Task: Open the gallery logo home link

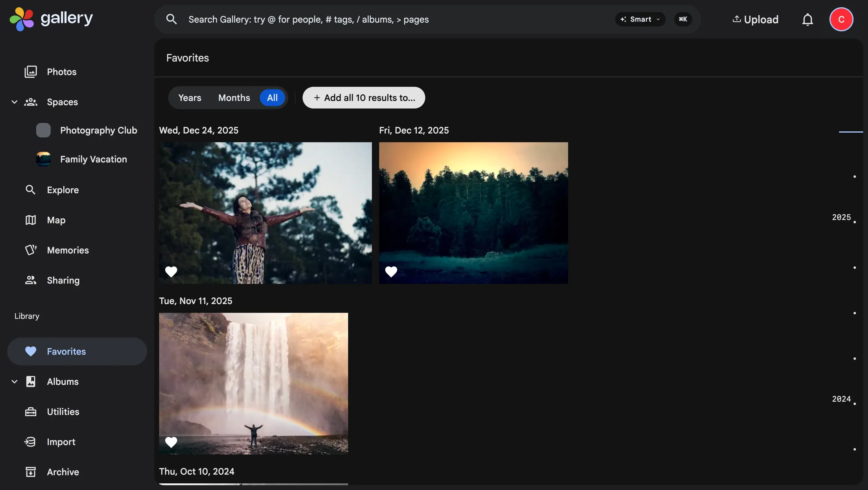Action: 51,19
